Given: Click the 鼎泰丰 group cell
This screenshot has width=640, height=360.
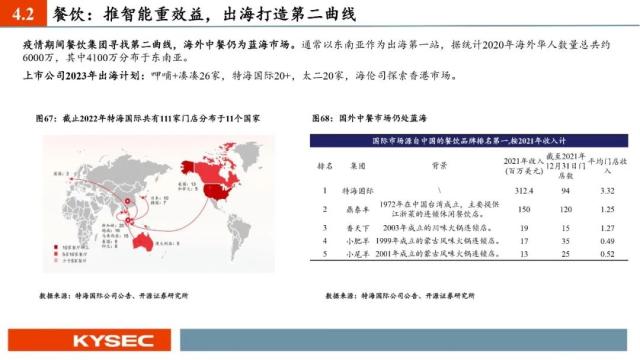Looking at the screenshot, I should click(358, 210).
